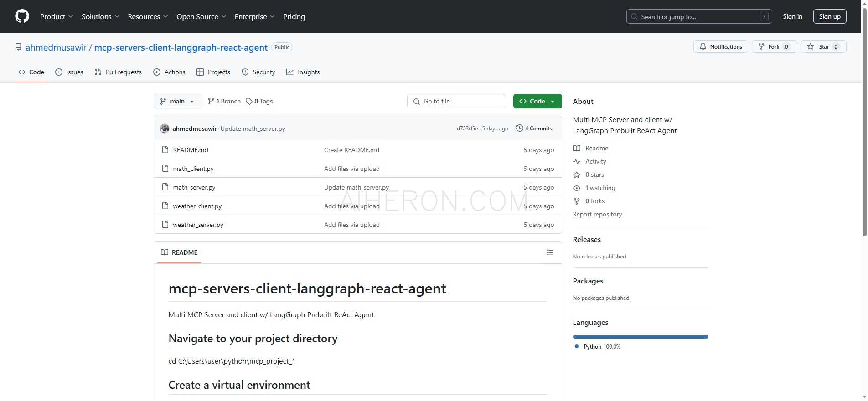Open the ahmedmusawir owner link
Image resolution: width=868 pixels, height=401 pixels.
tap(56, 47)
